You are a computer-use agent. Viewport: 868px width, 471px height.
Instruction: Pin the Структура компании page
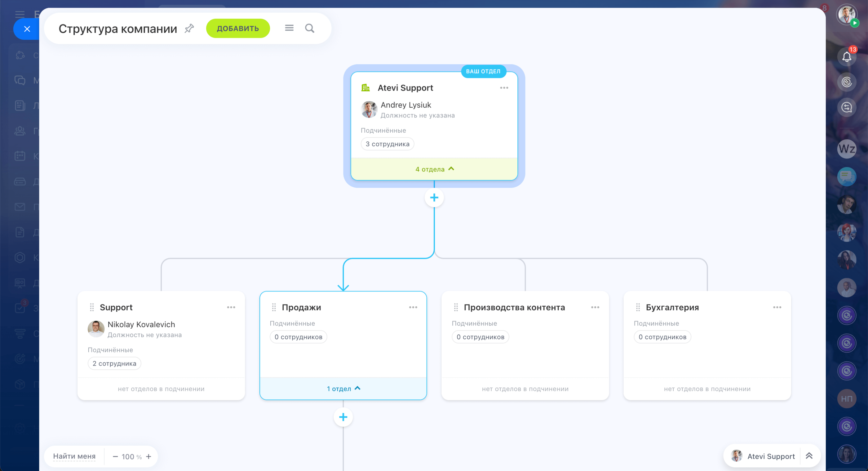pos(189,28)
